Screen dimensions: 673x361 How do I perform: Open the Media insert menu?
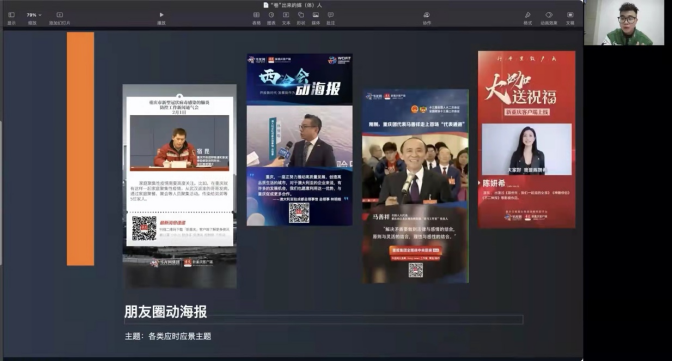315,18
